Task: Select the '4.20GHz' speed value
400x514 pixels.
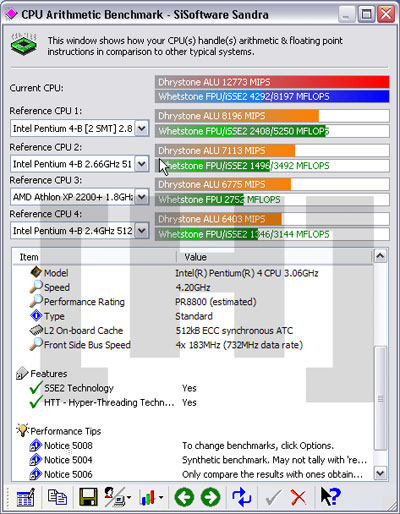Action: 193,287
